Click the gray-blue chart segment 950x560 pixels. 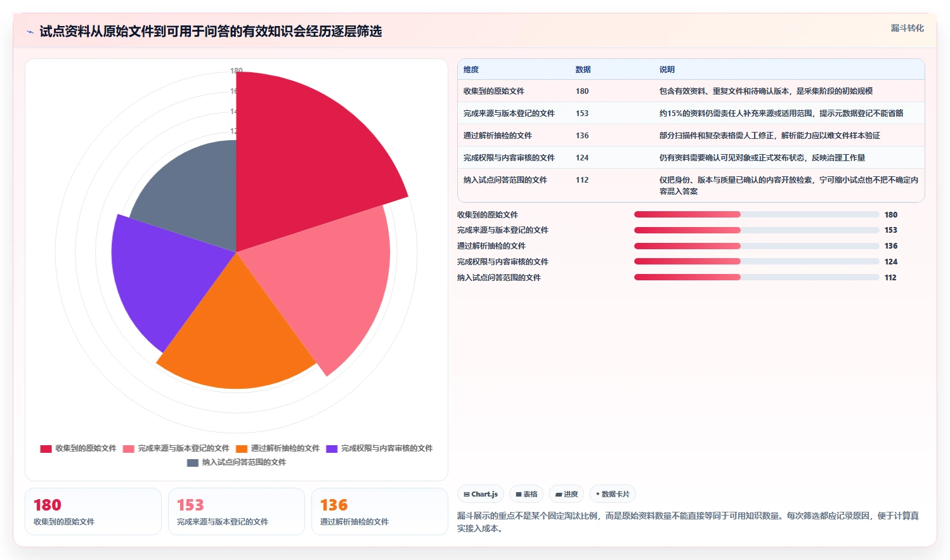point(197,197)
